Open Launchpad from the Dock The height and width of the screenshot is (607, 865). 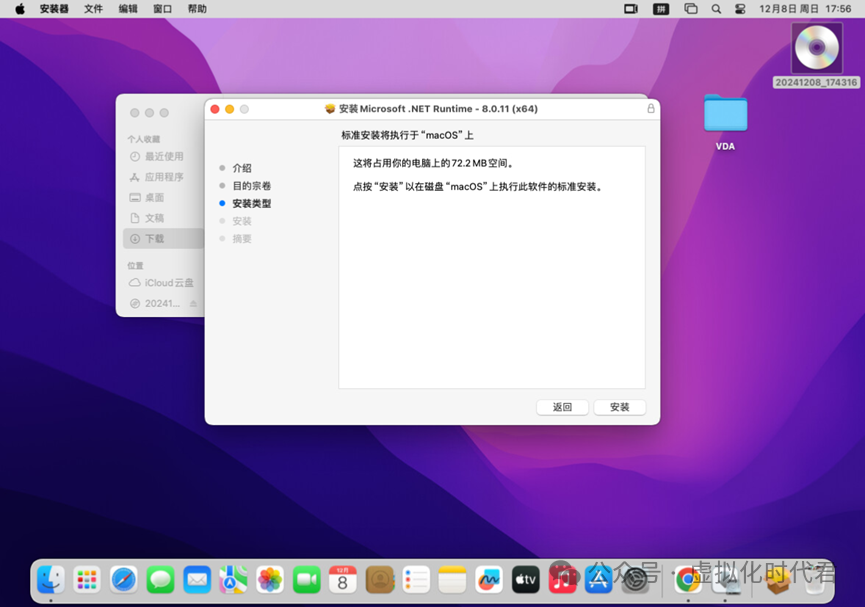88,580
